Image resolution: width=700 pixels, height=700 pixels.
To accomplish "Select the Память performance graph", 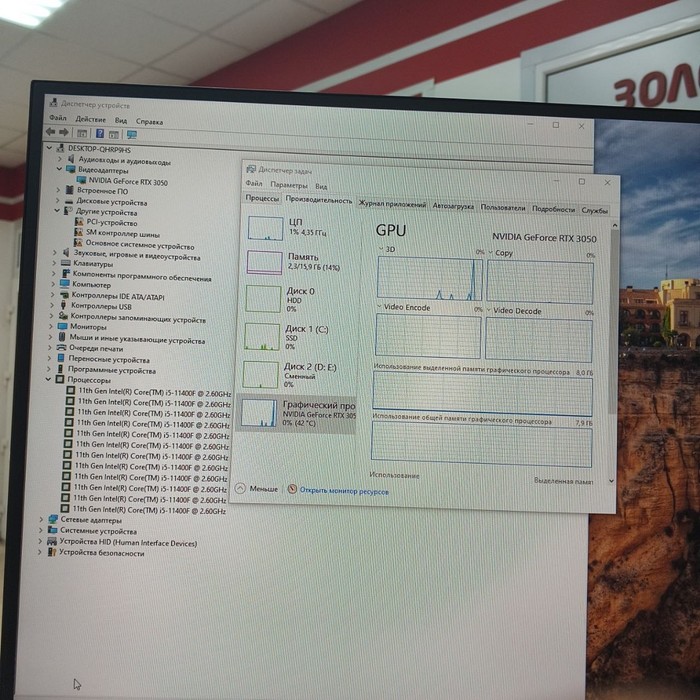I will click(x=264, y=262).
